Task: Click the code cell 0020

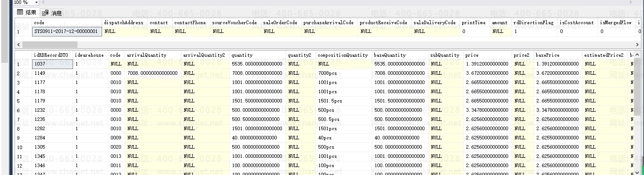Action: tap(116, 147)
